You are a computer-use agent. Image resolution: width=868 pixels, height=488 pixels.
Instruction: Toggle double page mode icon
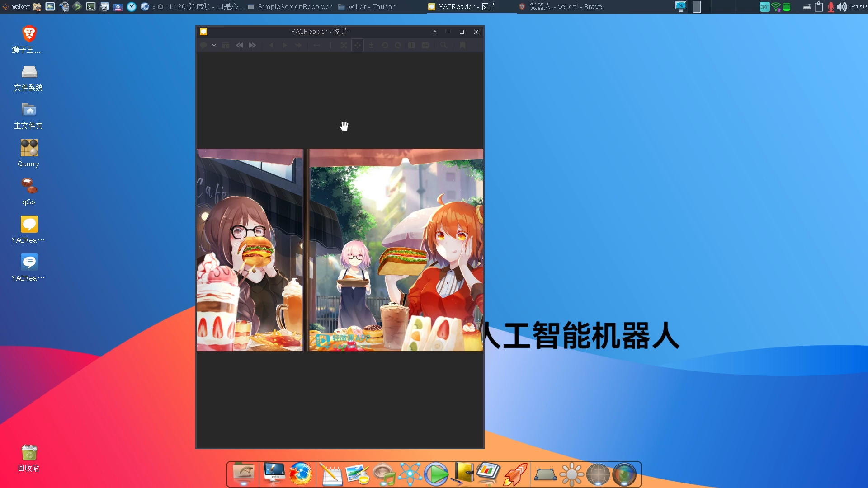(412, 45)
